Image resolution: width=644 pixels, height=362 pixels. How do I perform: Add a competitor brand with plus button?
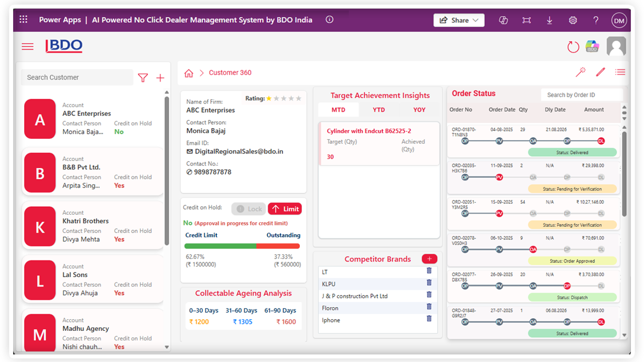pos(429,259)
